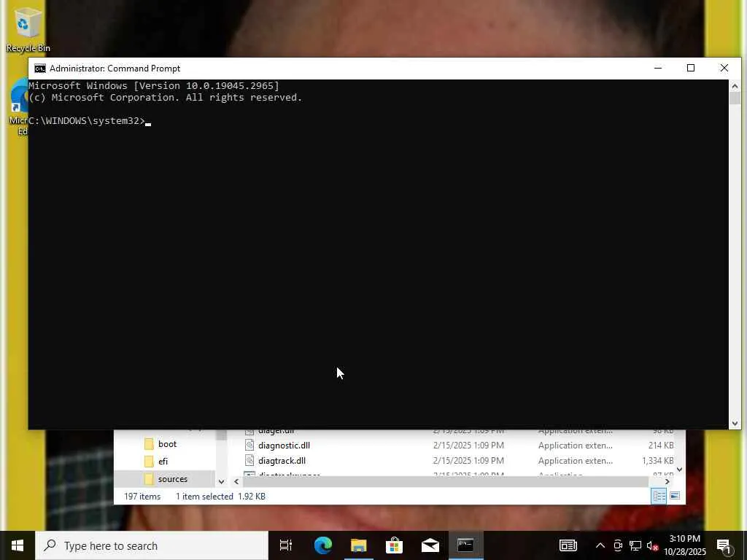
Task: Select diagtrack.dll file in File Explorer
Action: [282, 461]
